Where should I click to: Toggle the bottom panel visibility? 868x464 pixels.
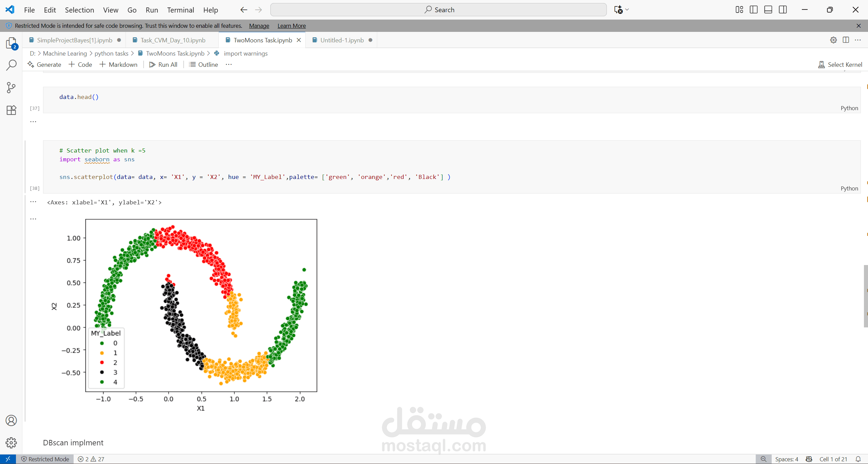[x=768, y=9]
